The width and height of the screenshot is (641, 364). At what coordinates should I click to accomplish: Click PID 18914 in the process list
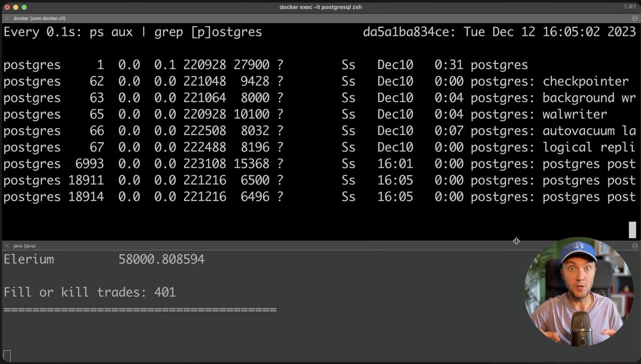click(x=86, y=197)
